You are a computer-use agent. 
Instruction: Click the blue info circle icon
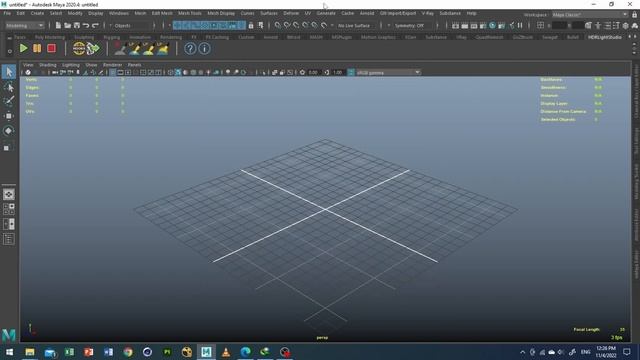pyautogui.click(x=204, y=49)
